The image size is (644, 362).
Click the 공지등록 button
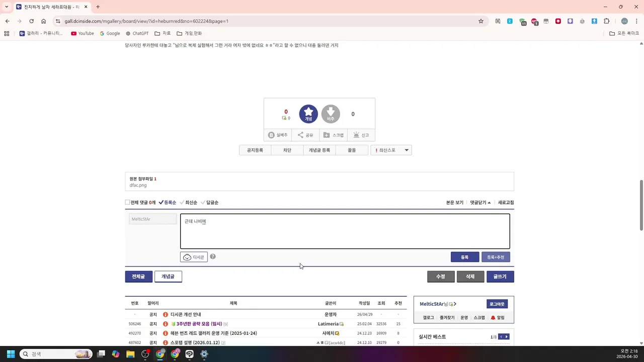[x=255, y=150]
